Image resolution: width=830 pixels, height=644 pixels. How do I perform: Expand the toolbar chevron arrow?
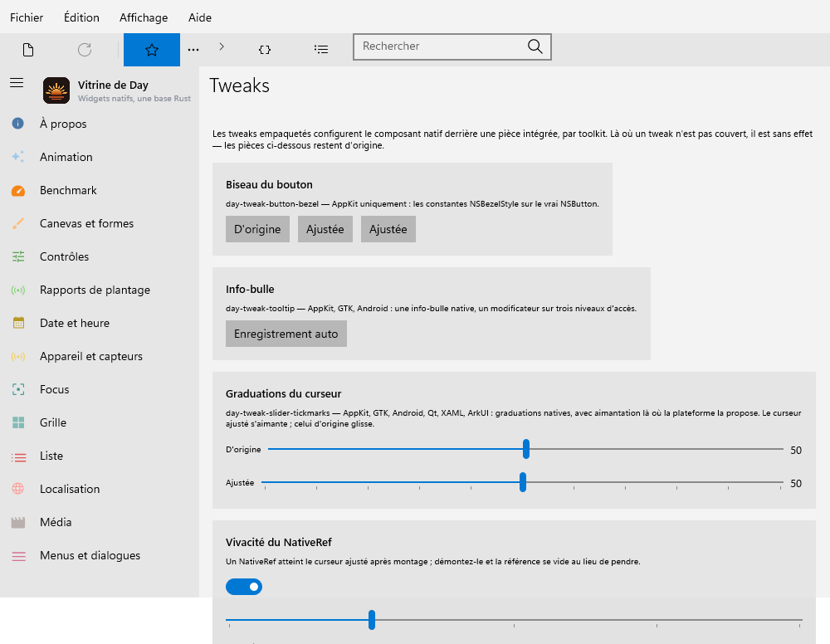222,46
